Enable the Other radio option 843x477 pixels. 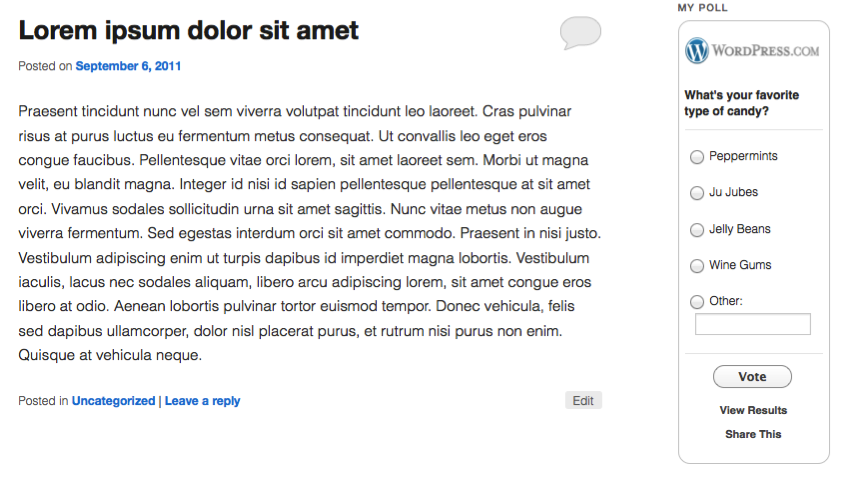[x=697, y=302]
